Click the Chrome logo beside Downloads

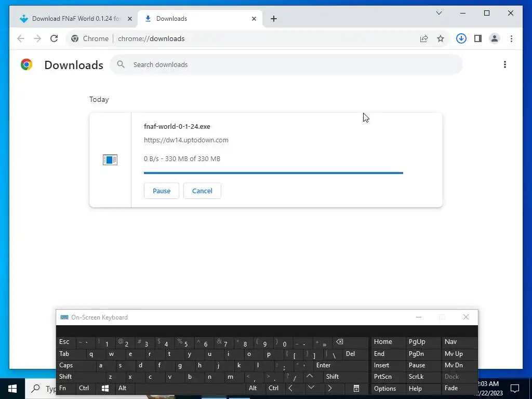(x=26, y=64)
